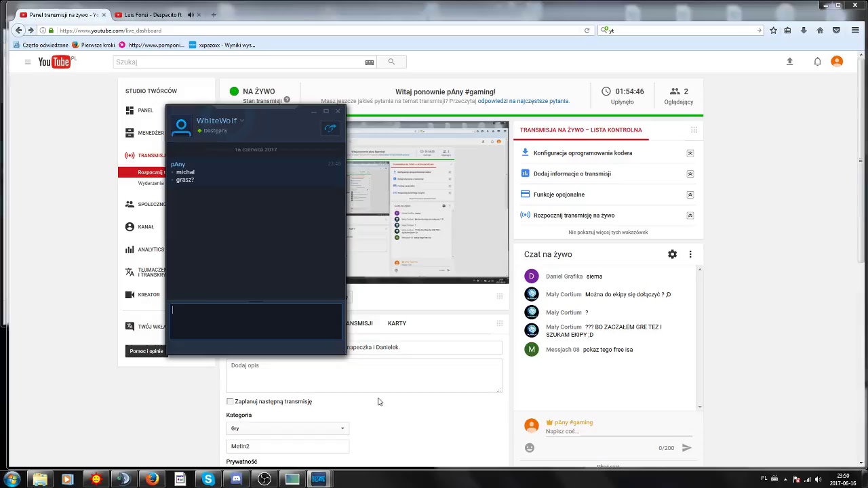
Task: Bookmark page with Firefox star icon
Action: pos(773,30)
